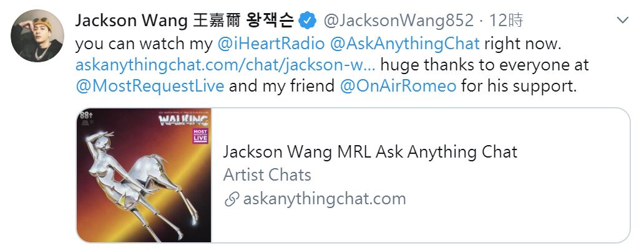This screenshot has height=251, width=644.
Task: Open the Jackson Wang display name
Action: click(x=184, y=21)
